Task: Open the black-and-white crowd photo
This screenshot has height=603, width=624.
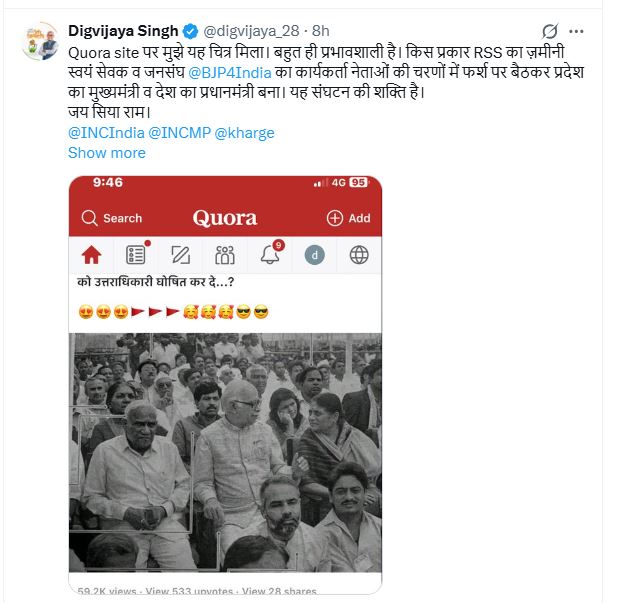Action: pos(225,450)
